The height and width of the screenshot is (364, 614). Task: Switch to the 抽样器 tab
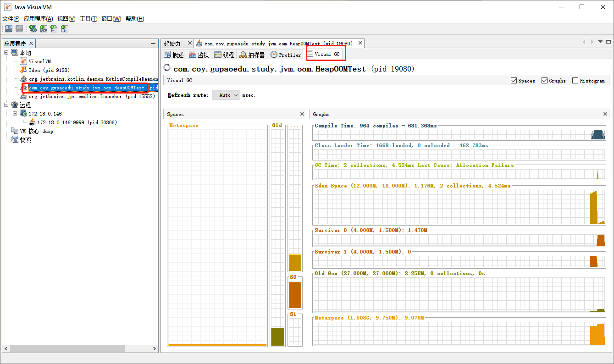point(252,55)
